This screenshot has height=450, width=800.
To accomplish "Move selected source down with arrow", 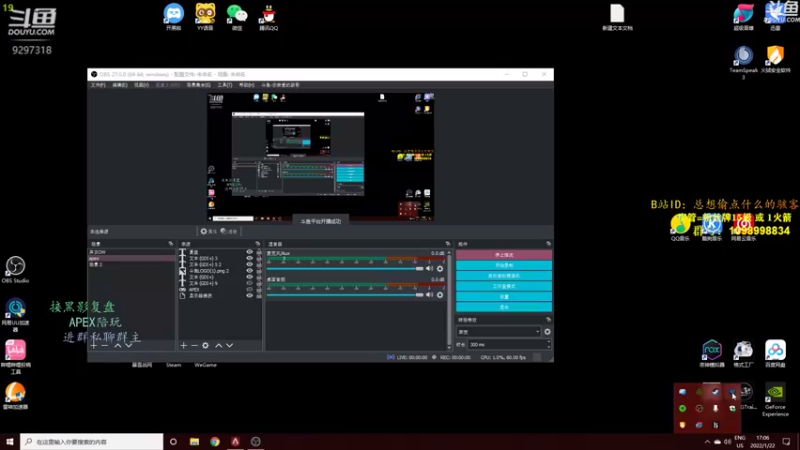I will [230, 345].
